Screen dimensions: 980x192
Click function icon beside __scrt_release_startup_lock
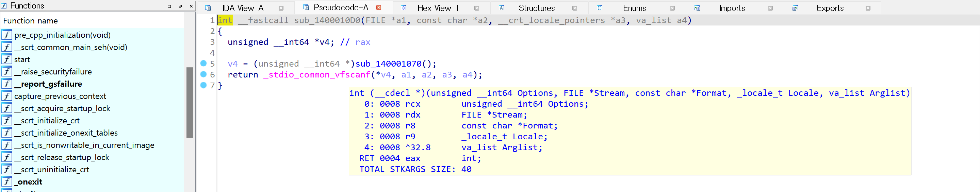coord(7,157)
